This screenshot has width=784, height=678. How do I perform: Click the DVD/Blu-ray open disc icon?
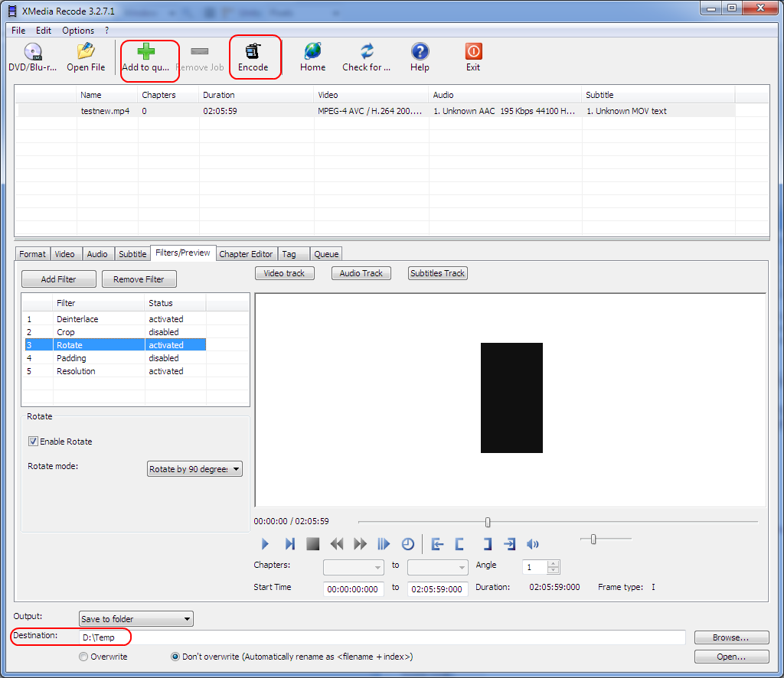pyautogui.click(x=32, y=52)
